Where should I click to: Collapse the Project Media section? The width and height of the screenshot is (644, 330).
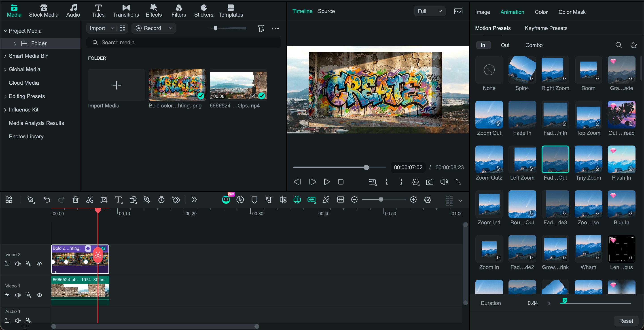pos(6,31)
